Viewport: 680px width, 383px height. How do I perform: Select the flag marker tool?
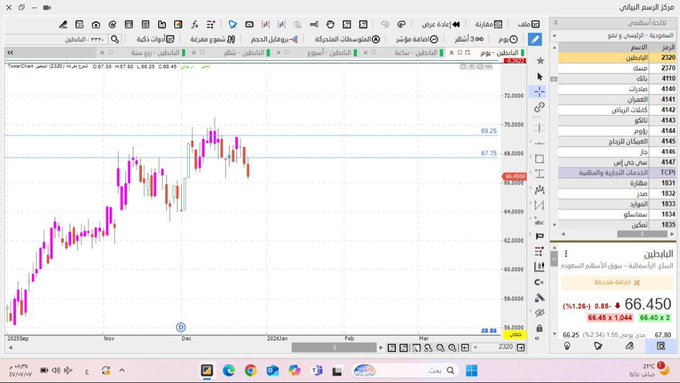(x=539, y=236)
